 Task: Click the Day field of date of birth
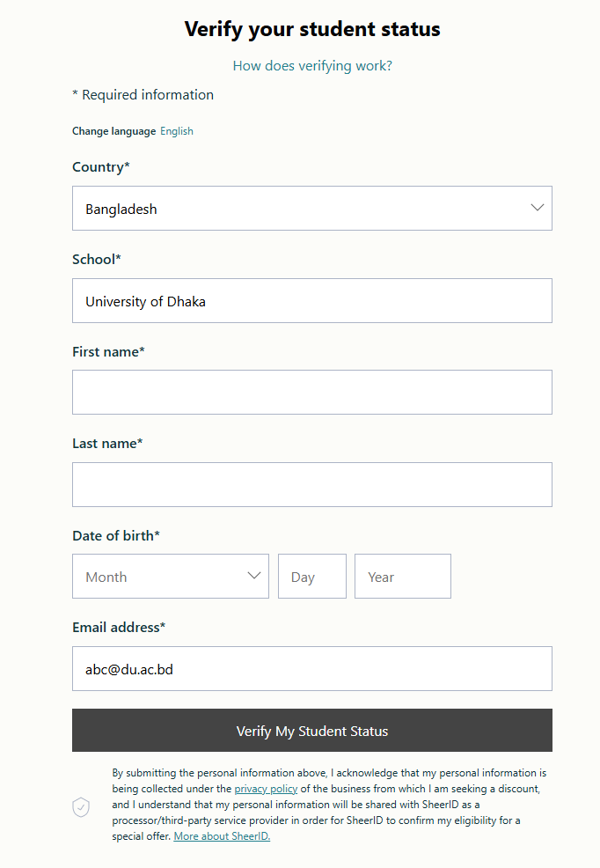[311, 577]
